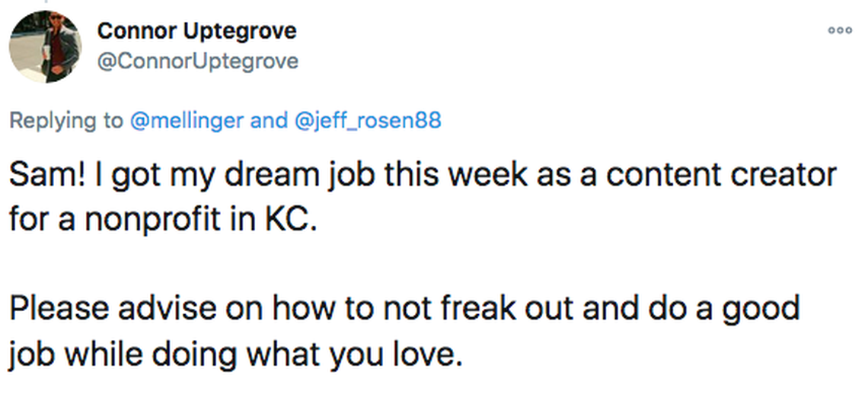Click the @ConnorUptegrove handle
The height and width of the screenshot is (394, 868).
[x=198, y=60]
